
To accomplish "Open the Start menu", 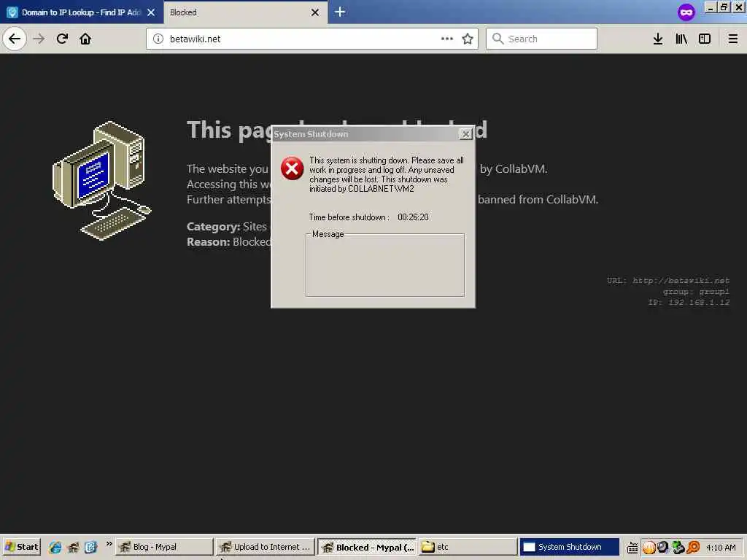I will click(21, 547).
